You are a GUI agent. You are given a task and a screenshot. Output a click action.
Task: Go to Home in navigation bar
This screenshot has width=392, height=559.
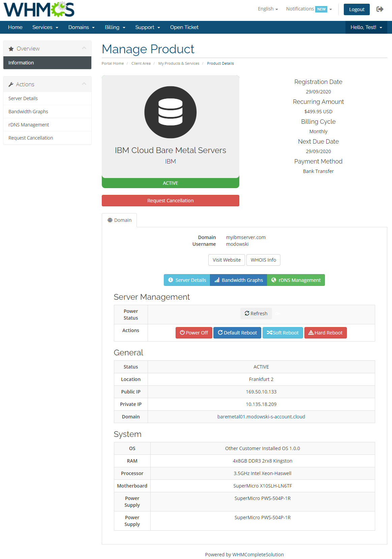pos(15,27)
